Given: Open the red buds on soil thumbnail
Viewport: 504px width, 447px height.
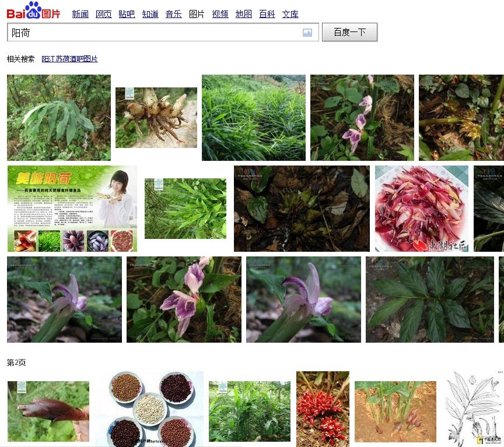Looking at the screenshot, I should [323, 409].
